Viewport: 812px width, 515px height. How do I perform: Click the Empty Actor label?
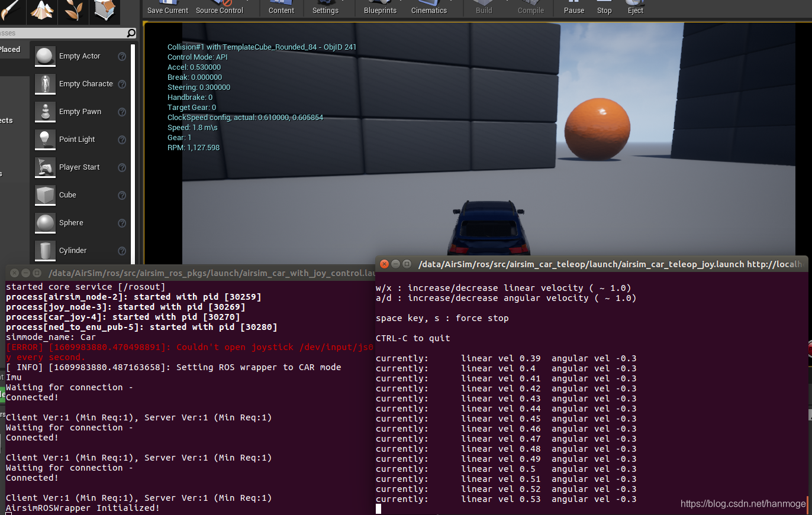coord(80,56)
